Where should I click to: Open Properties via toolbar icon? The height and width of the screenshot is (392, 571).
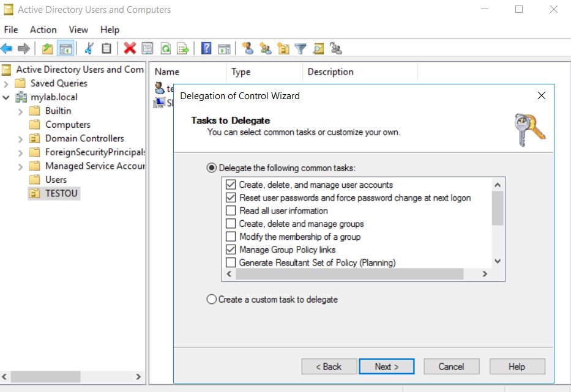coord(147,48)
